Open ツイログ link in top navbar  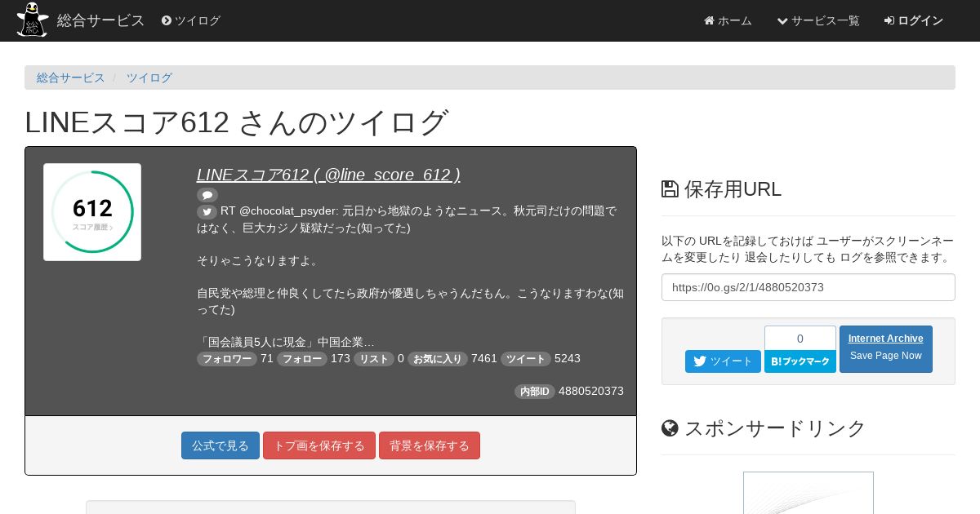click(x=191, y=20)
